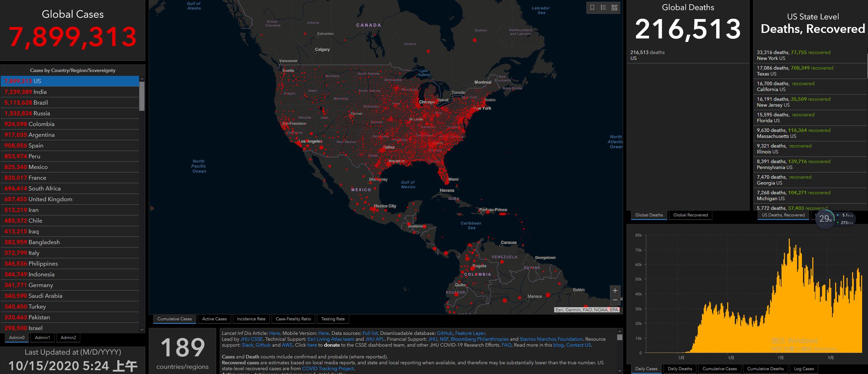Open the Admin1 list tab

(42, 338)
